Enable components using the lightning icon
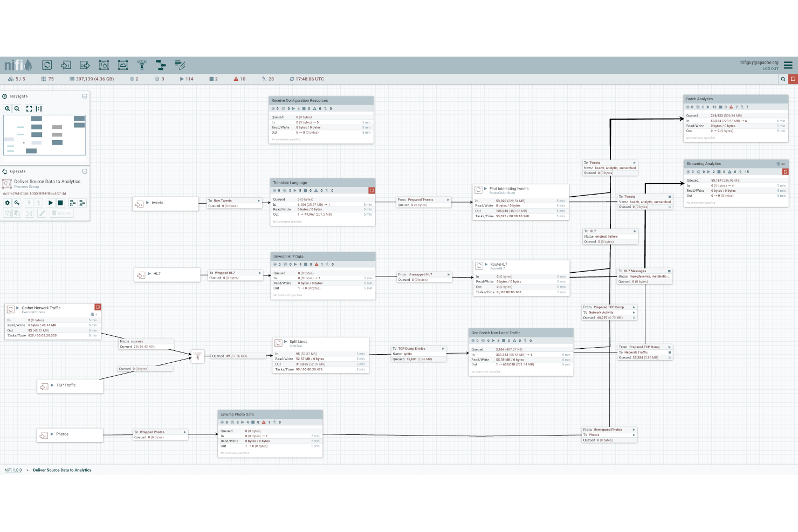This screenshot has width=798, height=532. pyautogui.click(x=30, y=203)
